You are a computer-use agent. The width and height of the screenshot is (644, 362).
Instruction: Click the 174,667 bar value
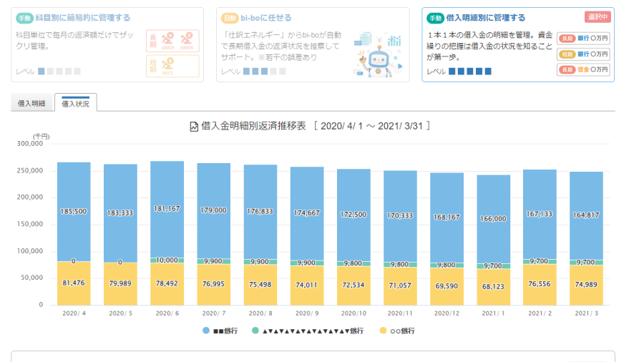pos(306,213)
